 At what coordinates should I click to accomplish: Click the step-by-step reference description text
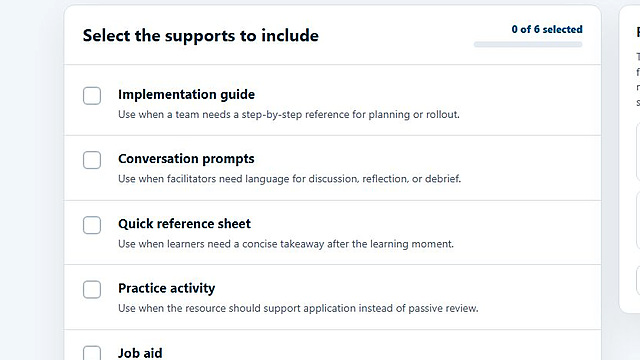tap(289, 114)
